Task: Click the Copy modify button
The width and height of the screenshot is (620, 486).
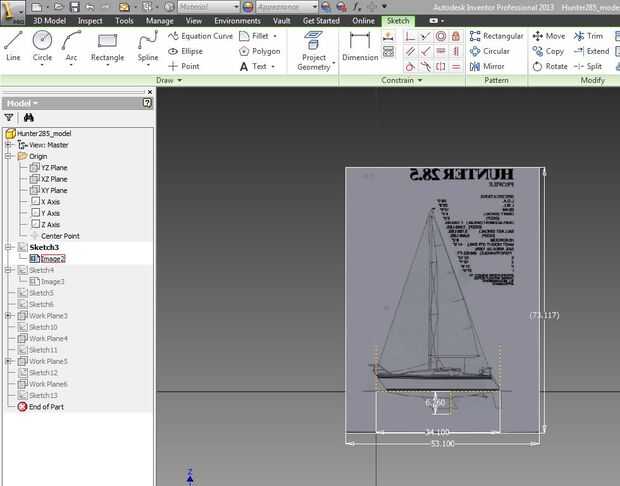Action: [548, 51]
